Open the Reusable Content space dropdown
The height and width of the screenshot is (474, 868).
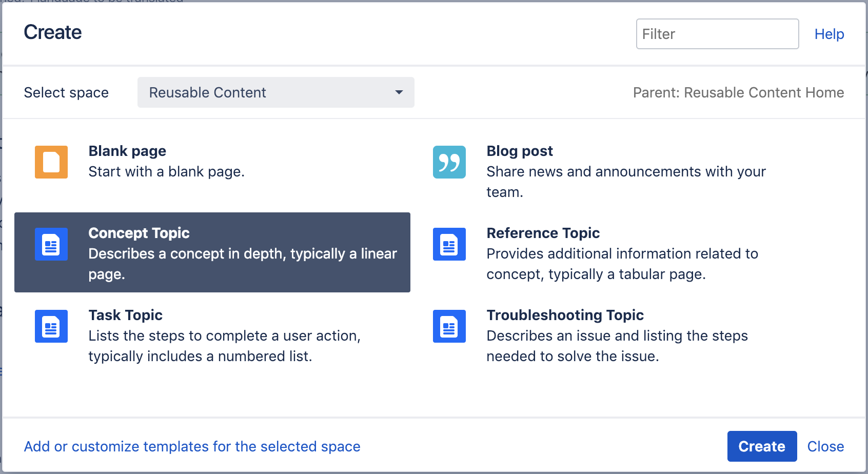[x=276, y=92]
